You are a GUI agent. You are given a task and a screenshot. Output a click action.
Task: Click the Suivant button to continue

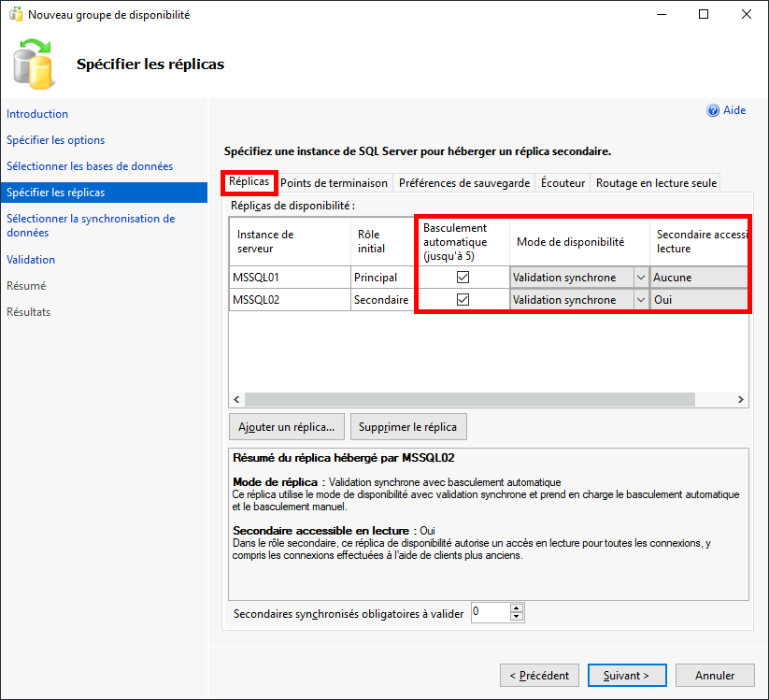click(x=626, y=675)
